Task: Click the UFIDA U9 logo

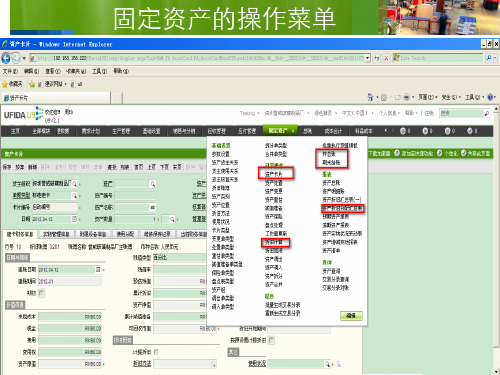Action: tap(23, 114)
